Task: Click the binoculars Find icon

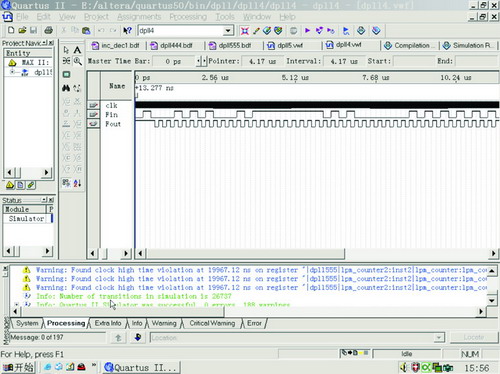Action: click(66, 88)
